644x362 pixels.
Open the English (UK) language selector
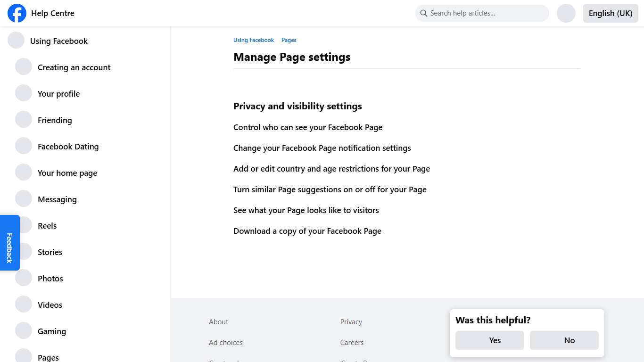tap(610, 13)
